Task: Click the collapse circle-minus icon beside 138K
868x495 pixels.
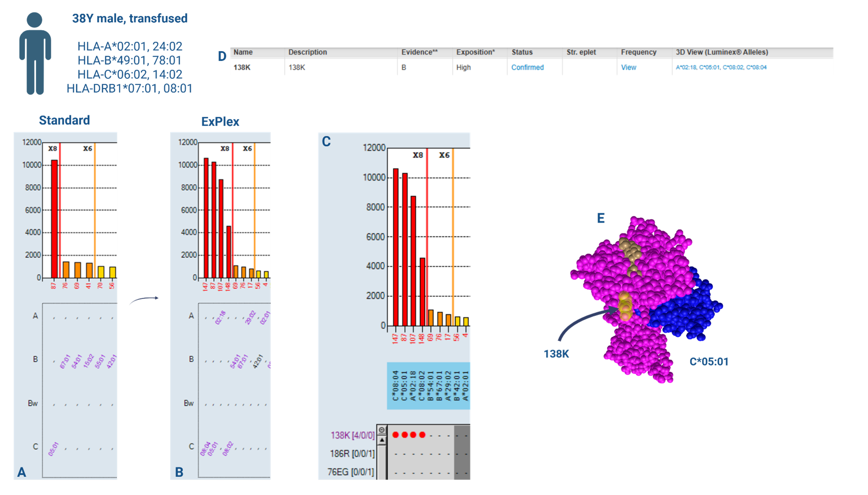Action: (382, 430)
